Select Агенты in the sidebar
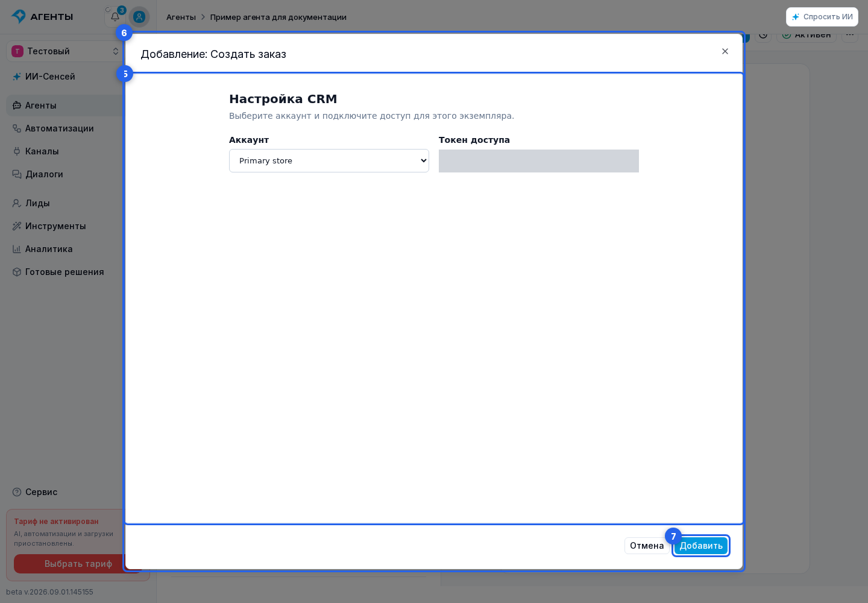868x603 pixels. point(64,106)
